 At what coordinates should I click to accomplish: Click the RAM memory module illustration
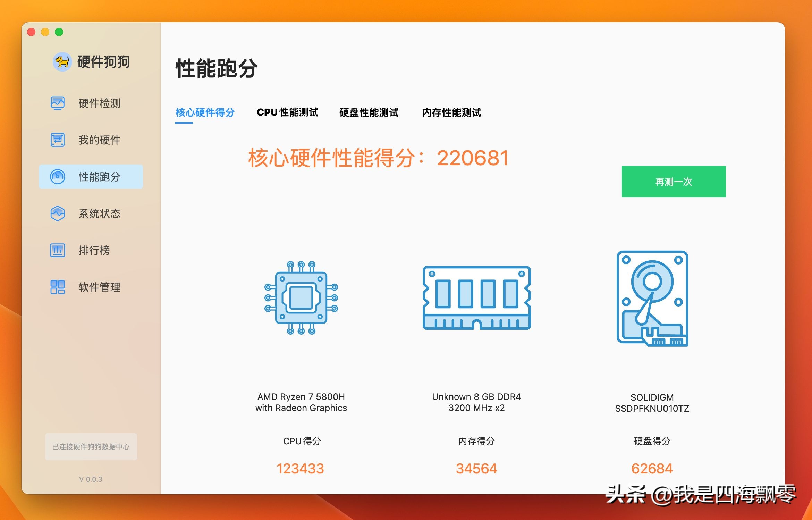click(476, 298)
